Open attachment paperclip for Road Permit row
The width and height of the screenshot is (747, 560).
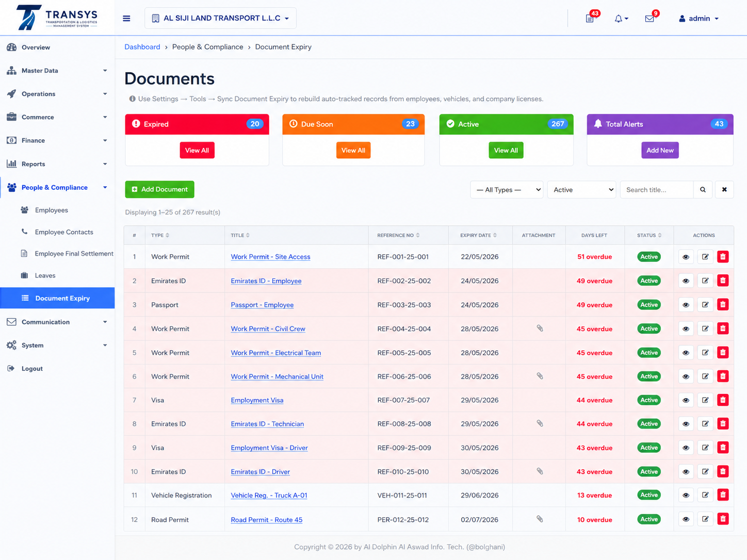pos(540,519)
